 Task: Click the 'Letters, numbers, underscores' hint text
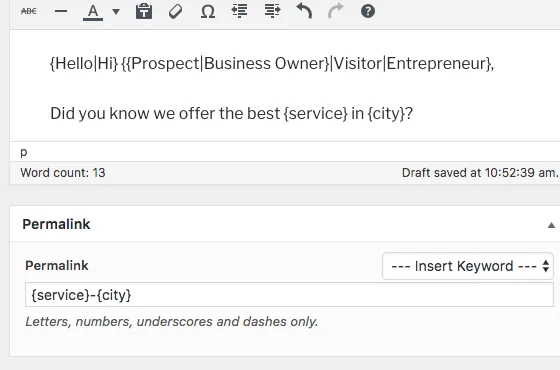point(172,322)
